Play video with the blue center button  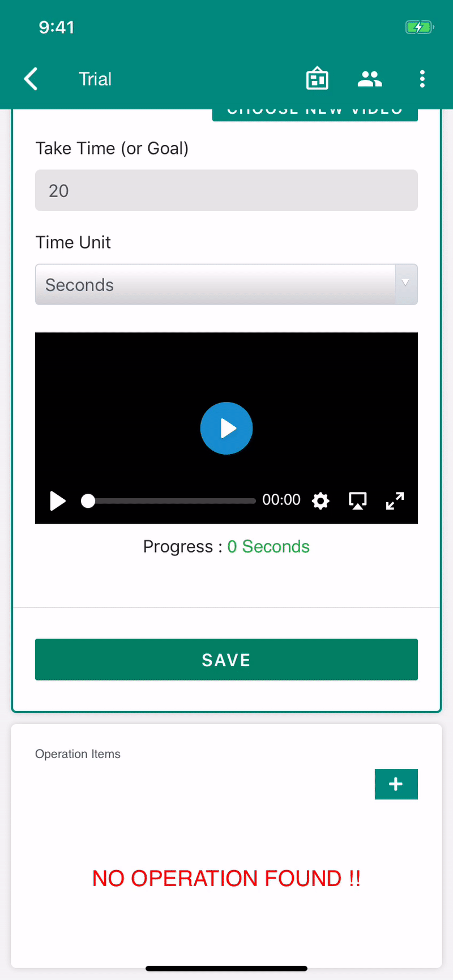click(226, 428)
